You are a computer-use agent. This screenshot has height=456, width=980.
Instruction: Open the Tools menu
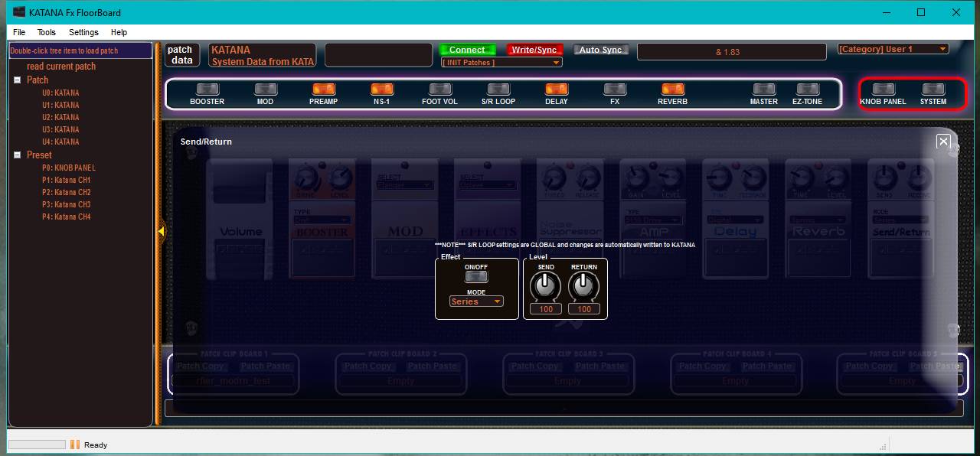(47, 32)
